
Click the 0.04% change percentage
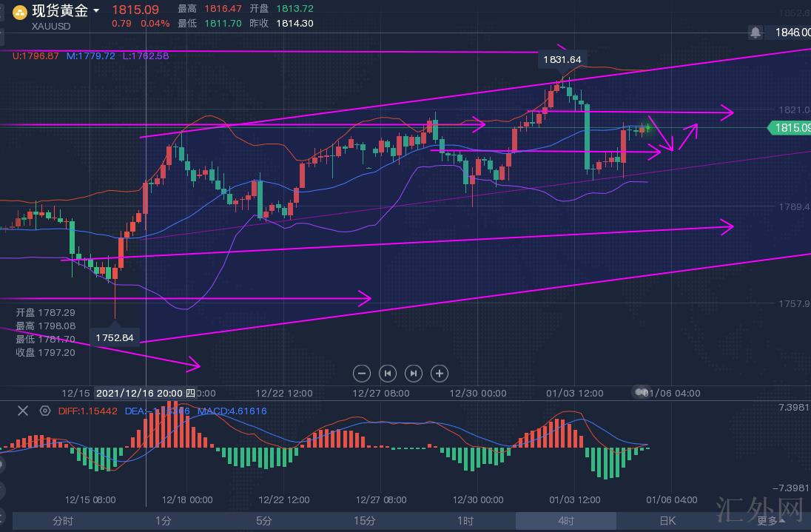point(155,23)
